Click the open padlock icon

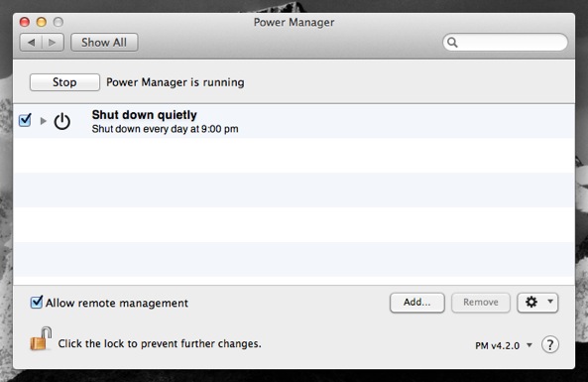(41, 338)
